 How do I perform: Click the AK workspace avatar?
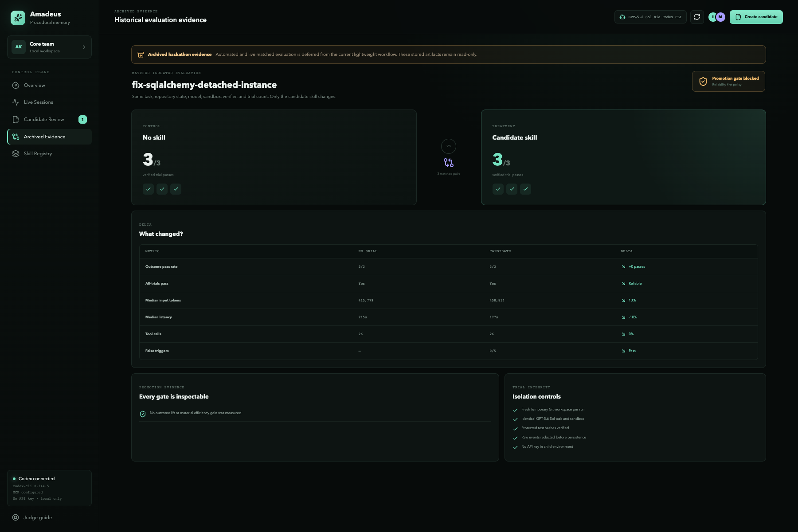point(19,47)
